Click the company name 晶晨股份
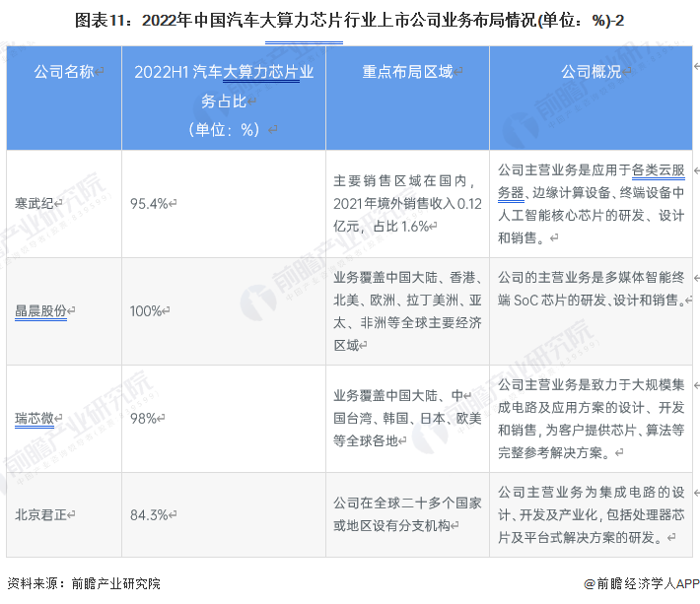Screen dimensions: 700x604 [40, 311]
